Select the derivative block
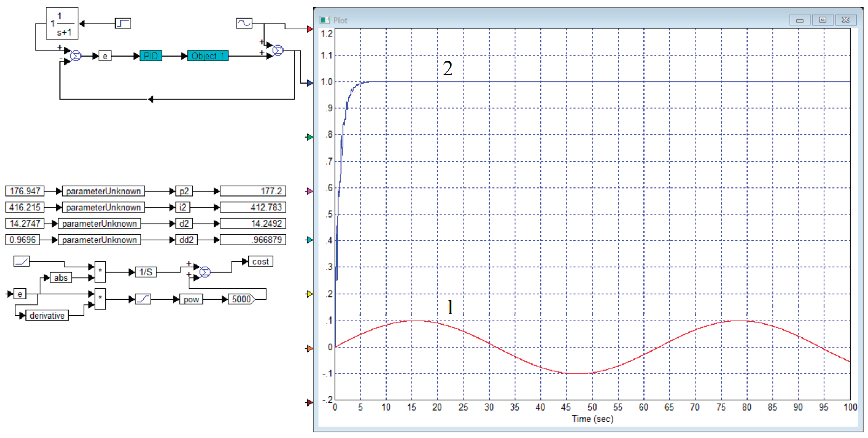868x438 pixels. (x=47, y=315)
